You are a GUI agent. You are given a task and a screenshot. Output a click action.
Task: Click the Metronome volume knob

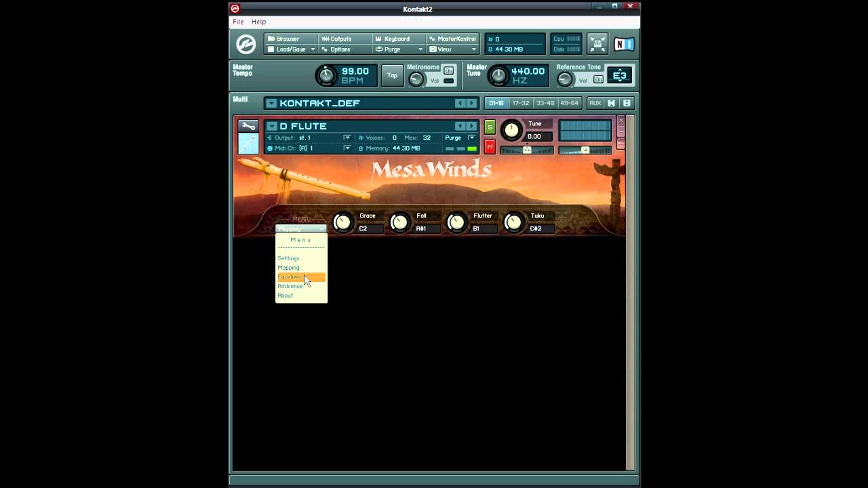click(x=416, y=79)
